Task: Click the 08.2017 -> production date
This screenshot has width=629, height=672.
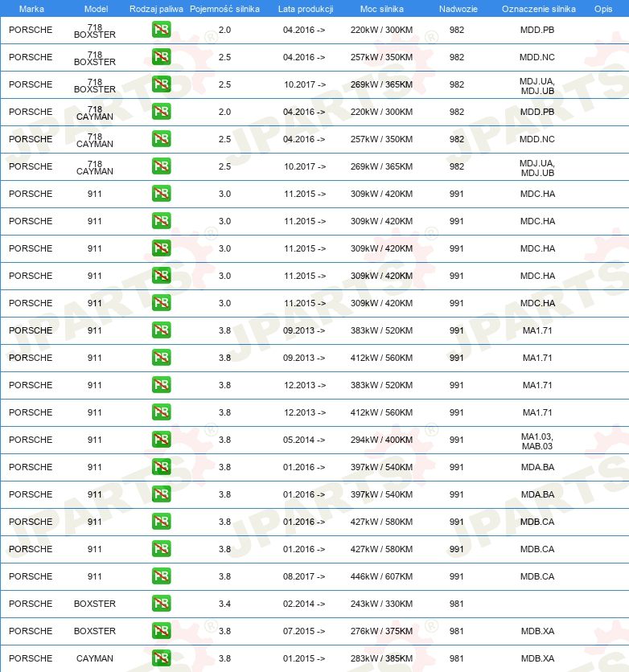Action: [304, 576]
